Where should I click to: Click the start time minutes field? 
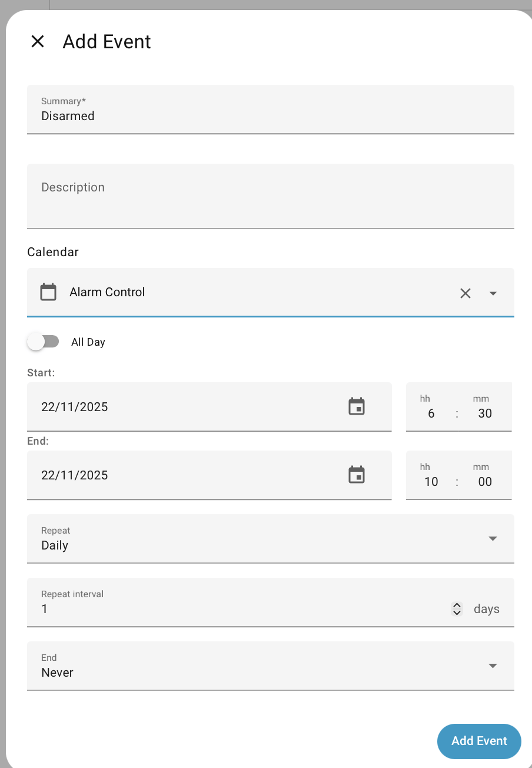(484, 413)
